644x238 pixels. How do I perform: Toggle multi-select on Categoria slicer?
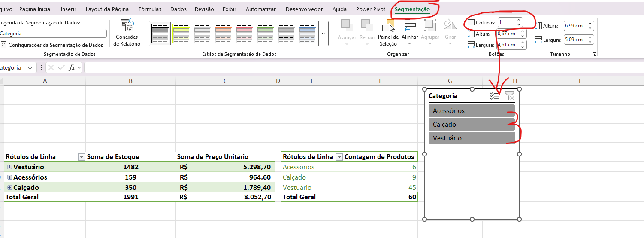click(494, 96)
